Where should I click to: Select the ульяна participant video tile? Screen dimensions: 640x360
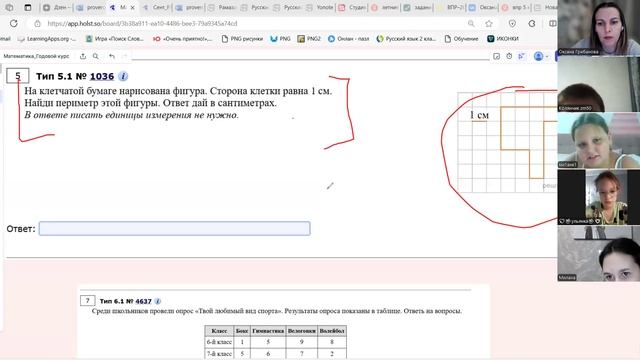pyautogui.click(x=599, y=197)
